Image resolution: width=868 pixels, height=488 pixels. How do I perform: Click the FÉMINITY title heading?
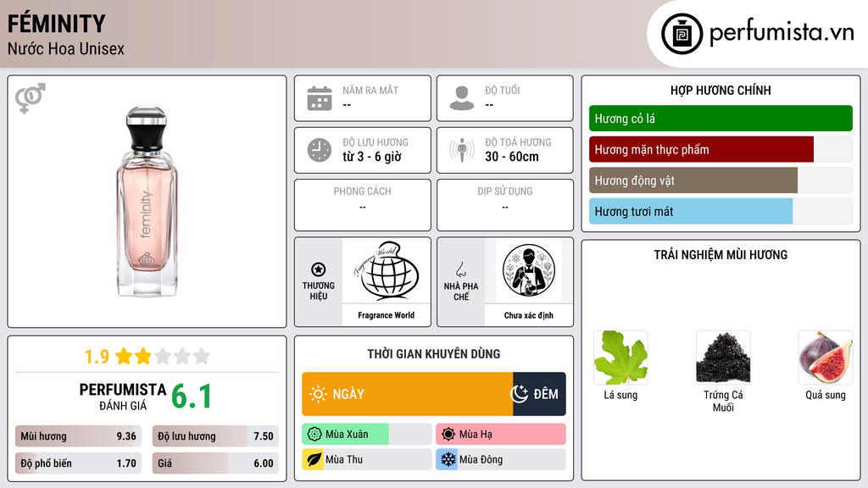click(57, 24)
